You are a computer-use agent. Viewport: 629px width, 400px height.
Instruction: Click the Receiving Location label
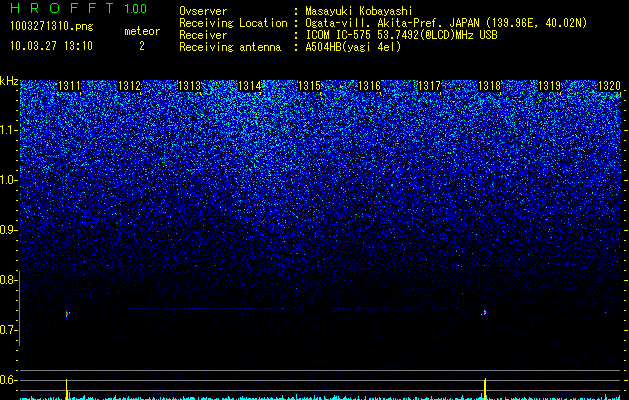(233, 23)
